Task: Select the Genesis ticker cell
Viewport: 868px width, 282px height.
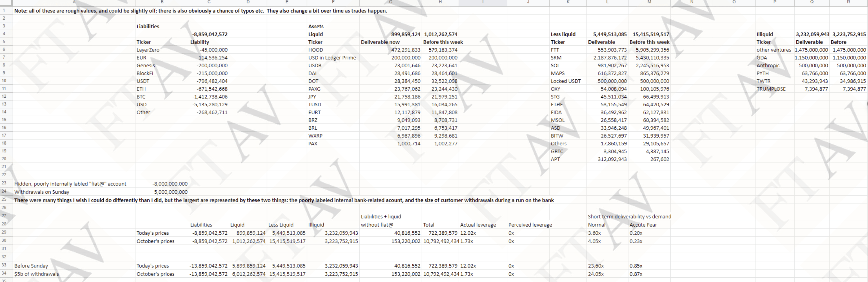Action: point(146,65)
